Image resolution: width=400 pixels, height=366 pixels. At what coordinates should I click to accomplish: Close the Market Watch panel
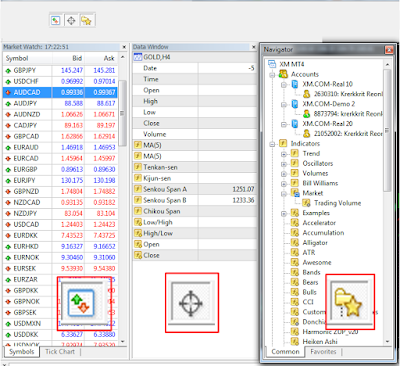tap(124, 47)
